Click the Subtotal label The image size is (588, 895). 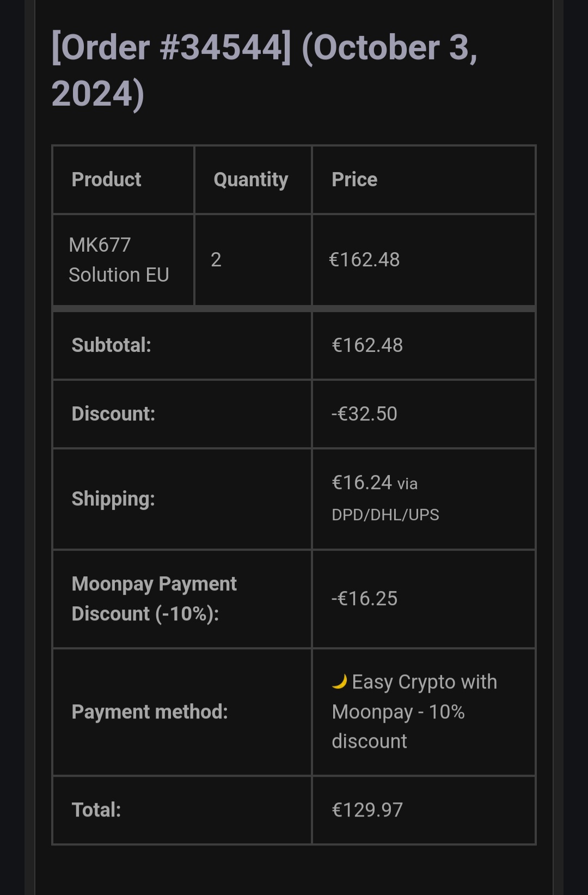click(112, 345)
